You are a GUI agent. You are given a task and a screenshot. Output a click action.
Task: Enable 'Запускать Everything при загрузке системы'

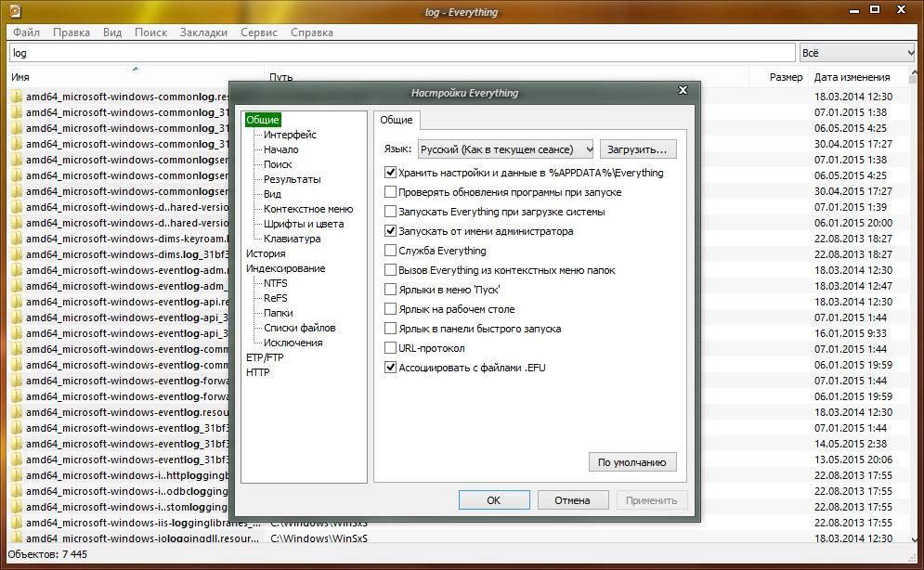[x=390, y=212]
